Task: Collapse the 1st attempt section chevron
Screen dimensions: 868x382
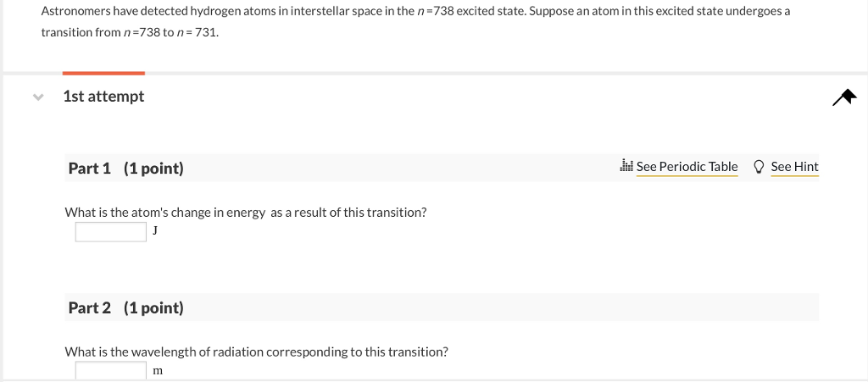Action: point(37,97)
